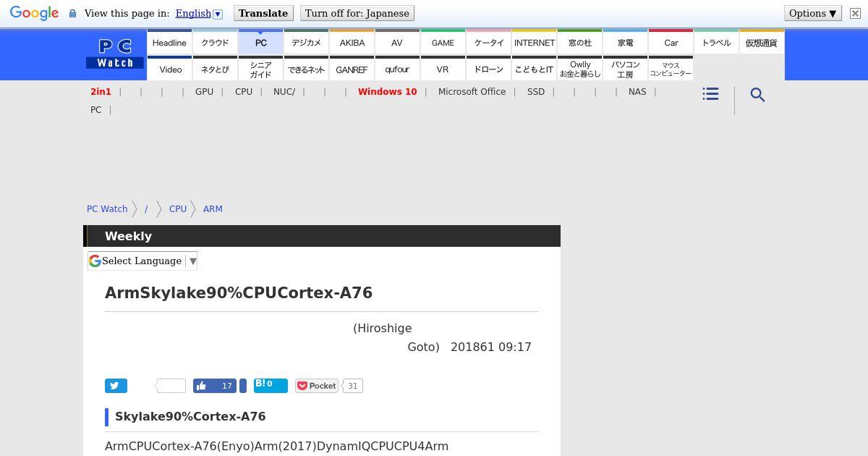Open the NAS topic link
The image size is (868, 456).
click(637, 92)
